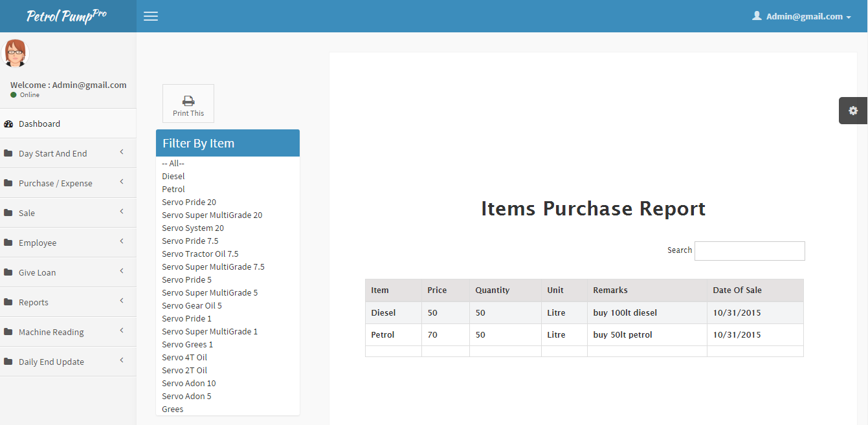Viewport: 868px width, 425px height.
Task: Click the folder icon next to Give Loan
Action: [8, 272]
